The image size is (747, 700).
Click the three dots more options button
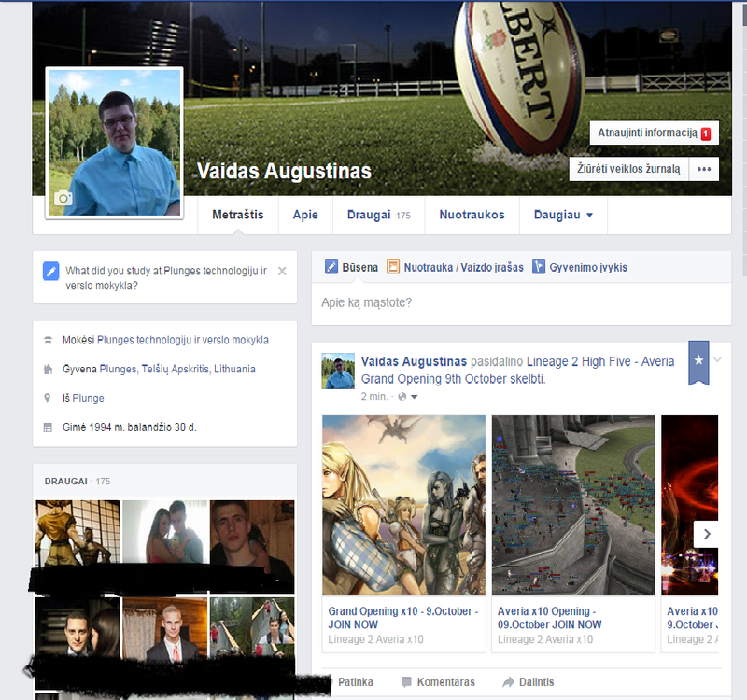click(x=704, y=169)
